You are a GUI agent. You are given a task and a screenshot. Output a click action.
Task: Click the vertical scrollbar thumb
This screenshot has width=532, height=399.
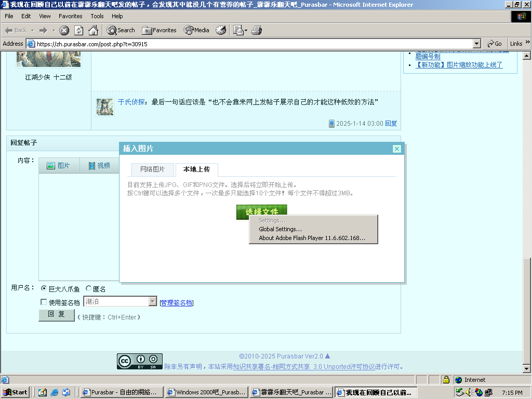tap(527, 311)
